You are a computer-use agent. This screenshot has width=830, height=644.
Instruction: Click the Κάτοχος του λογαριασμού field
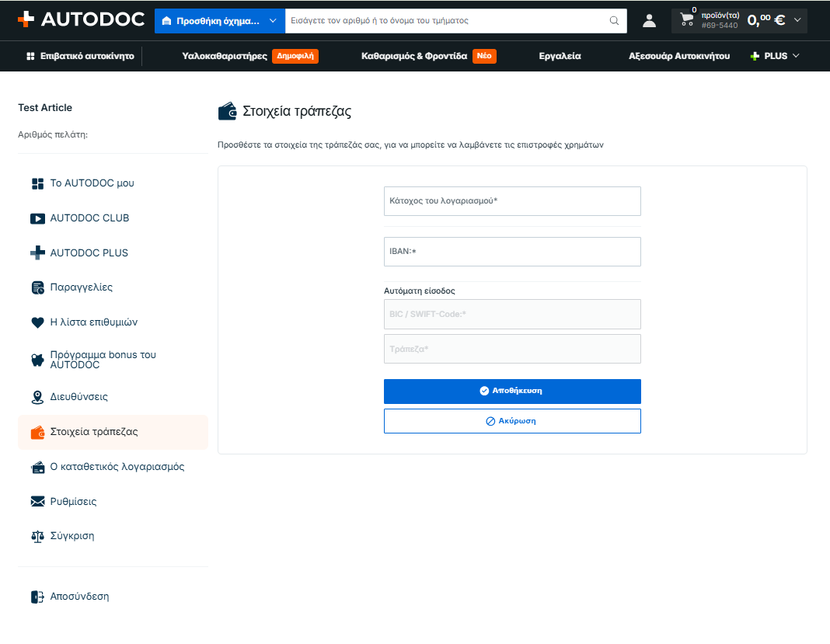(512, 201)
